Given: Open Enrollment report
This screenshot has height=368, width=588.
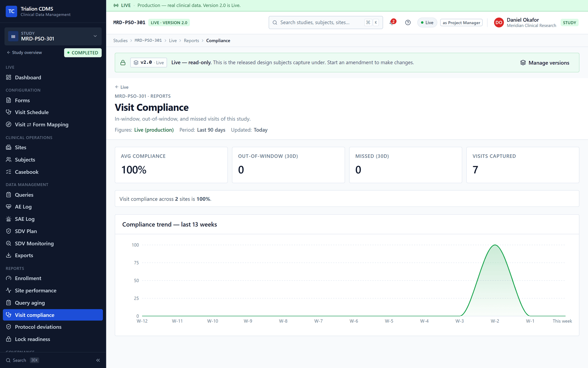Looking at the screenshot, I should coord(53,278).
